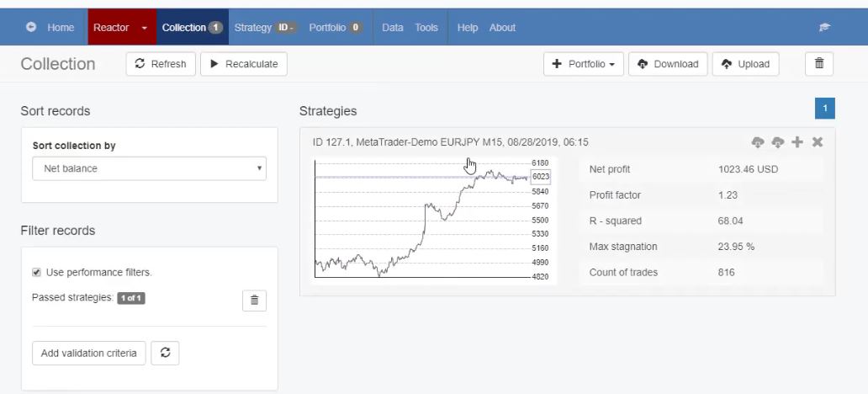The width and height of the screenshot is (868, 394).
Task: Open Sort collection by dropdown
Action: pyautogui.click(x=150, y=168)
